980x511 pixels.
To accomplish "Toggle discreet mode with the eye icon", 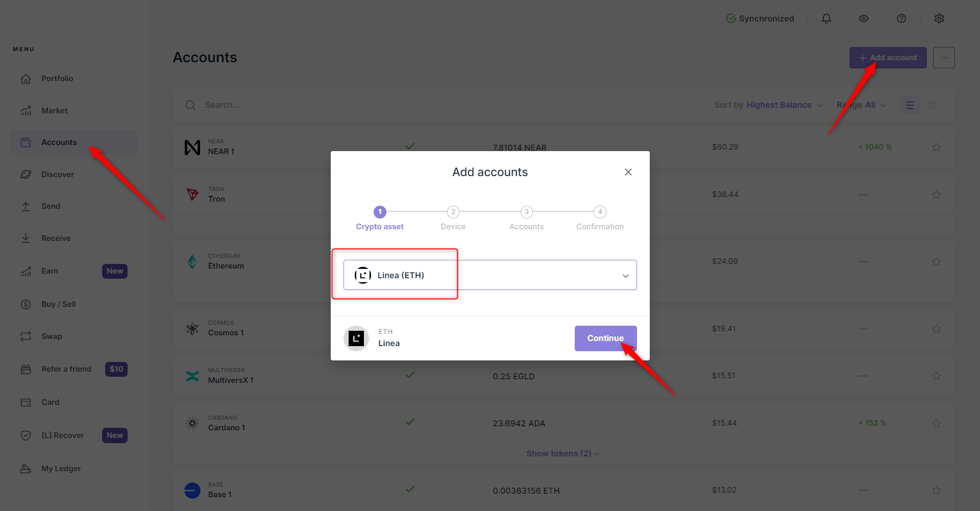I will (x=864, y=18).
